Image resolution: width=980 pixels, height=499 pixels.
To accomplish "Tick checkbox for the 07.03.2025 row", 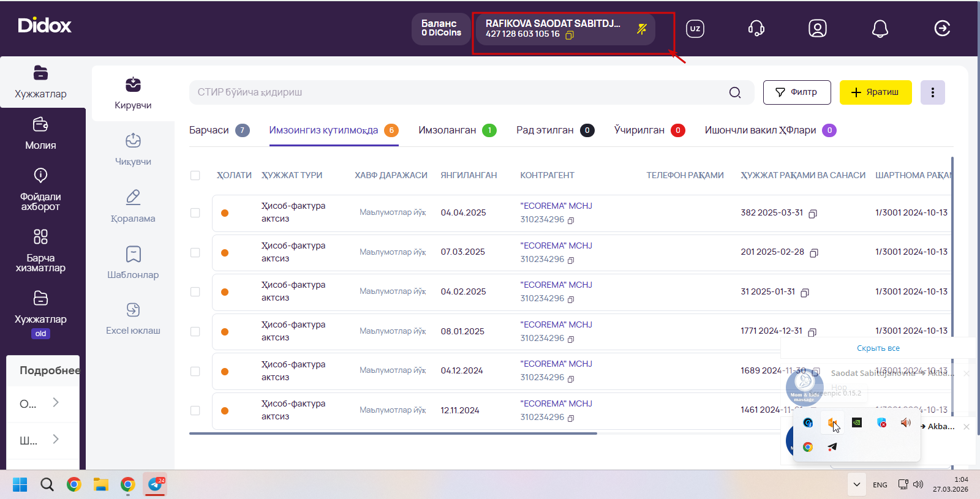I will [x=195, y=252].
